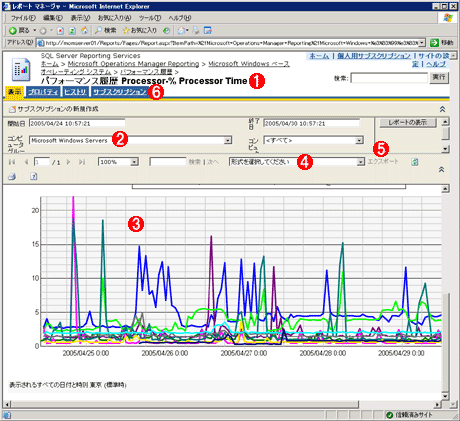Click the report document icon in header
Image resolution: width=460 pixels, height=421 pixels.
point(21,70)
